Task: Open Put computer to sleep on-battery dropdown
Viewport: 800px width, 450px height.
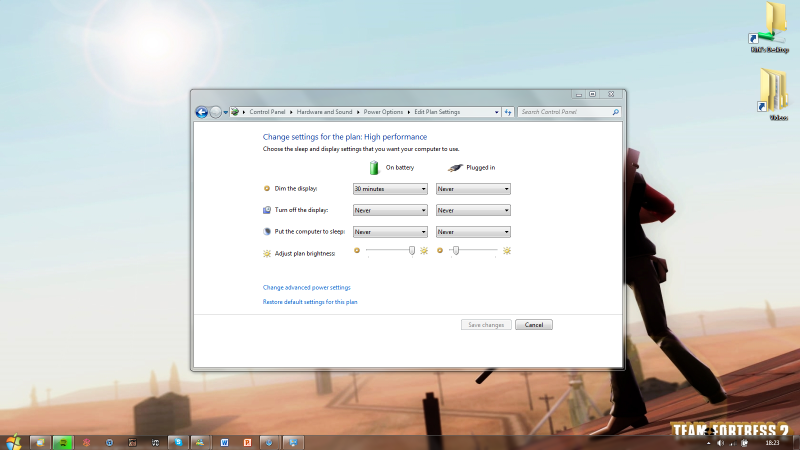Action: pyautogui.click(x=390, y=232)
